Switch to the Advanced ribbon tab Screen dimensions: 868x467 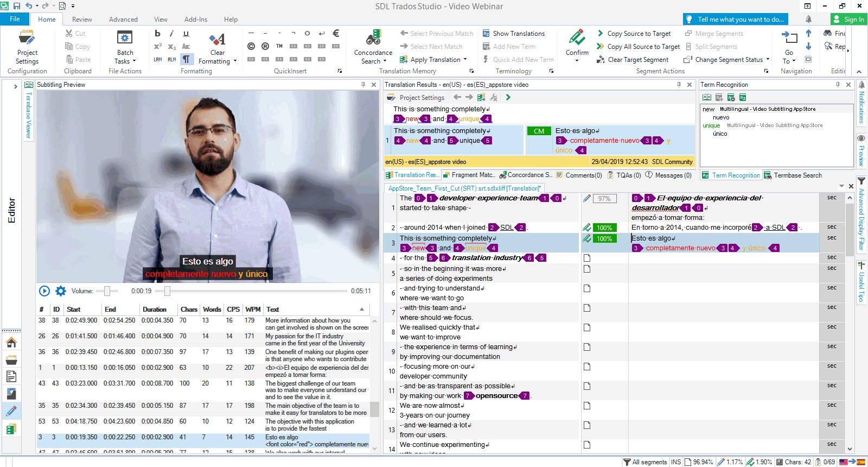tap(123, 20)
